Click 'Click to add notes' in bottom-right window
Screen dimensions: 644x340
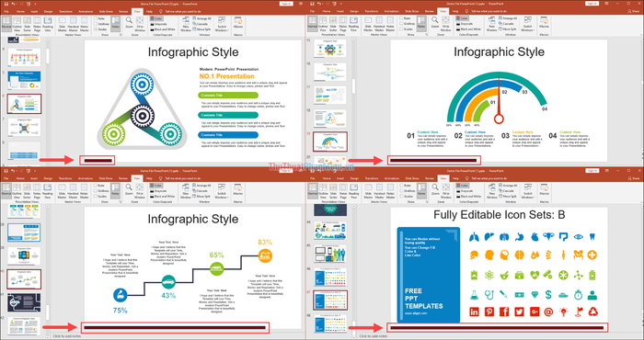(373, 336)
